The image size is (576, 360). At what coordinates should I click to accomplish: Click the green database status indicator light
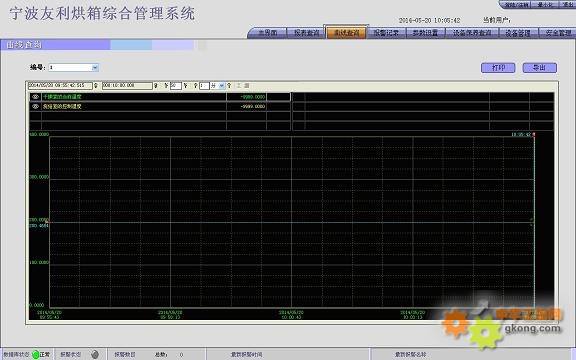tap(36, 354)
